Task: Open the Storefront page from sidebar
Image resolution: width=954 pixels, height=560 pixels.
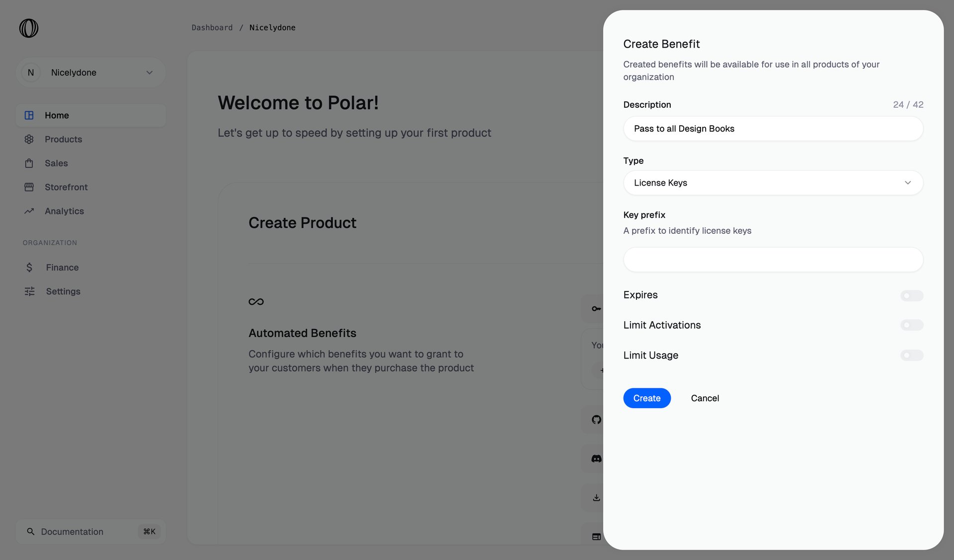Action: (x=66, y=187)
